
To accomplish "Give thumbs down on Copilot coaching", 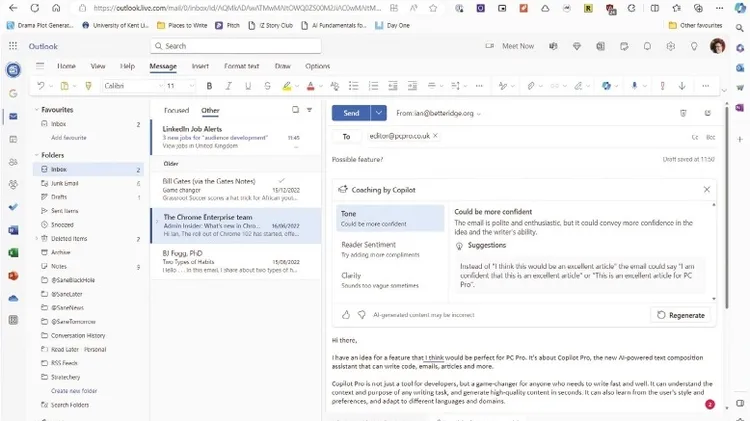I will (362, 315).
